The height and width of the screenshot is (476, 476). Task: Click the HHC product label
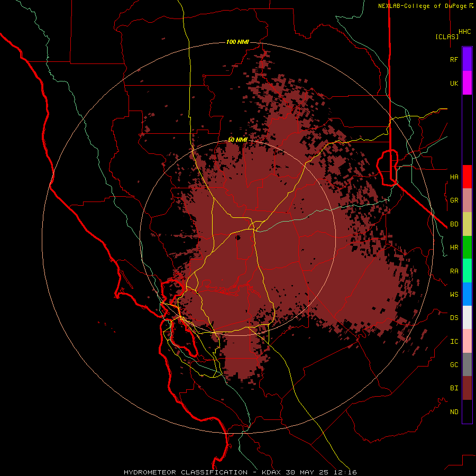[464, 32]
